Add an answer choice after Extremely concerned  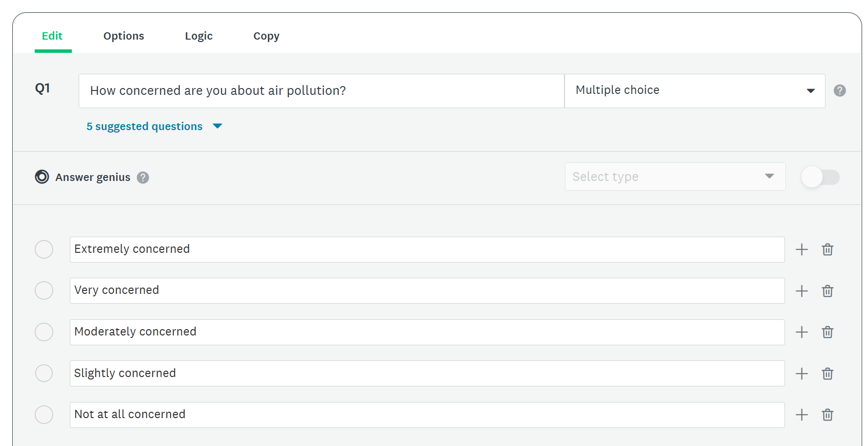point(802,249)
